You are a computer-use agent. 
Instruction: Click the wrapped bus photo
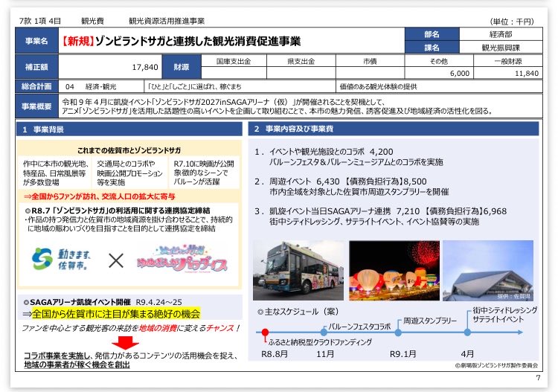point(298,270)
